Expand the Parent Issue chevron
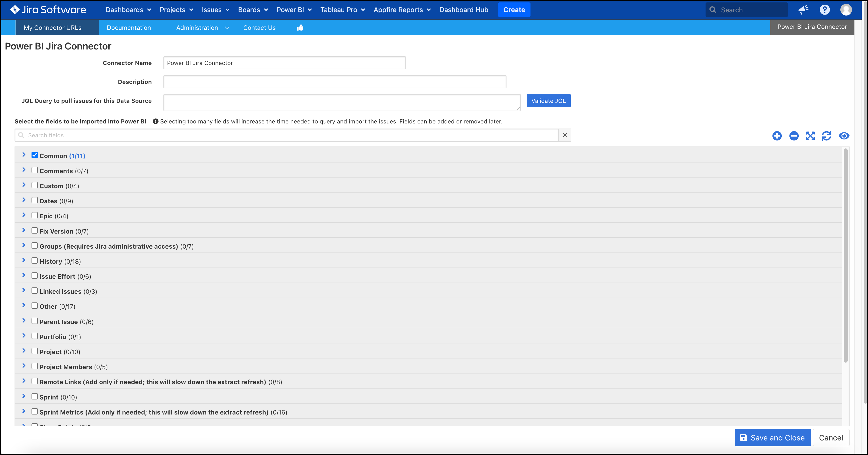The width and height of the screenshot is (868, 455). point(24,321)
